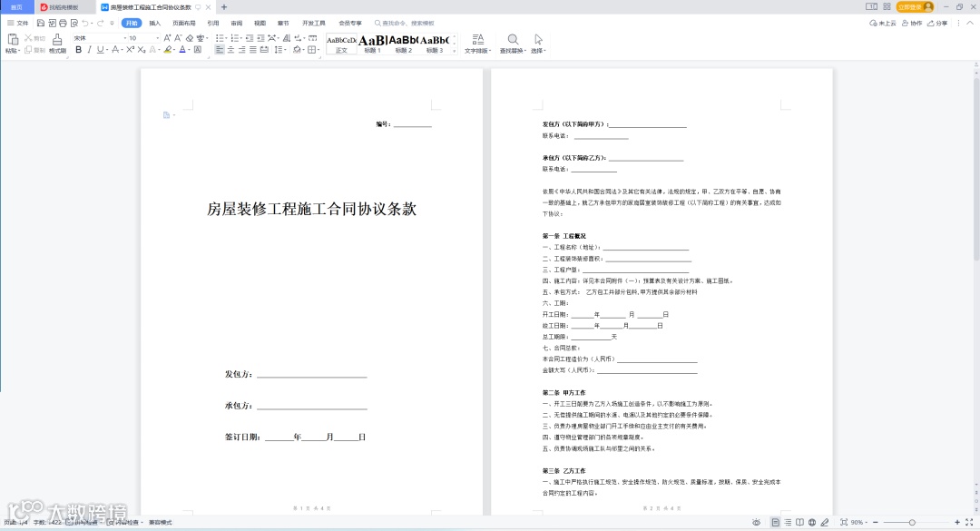Undo the last action

pos(85,23)
